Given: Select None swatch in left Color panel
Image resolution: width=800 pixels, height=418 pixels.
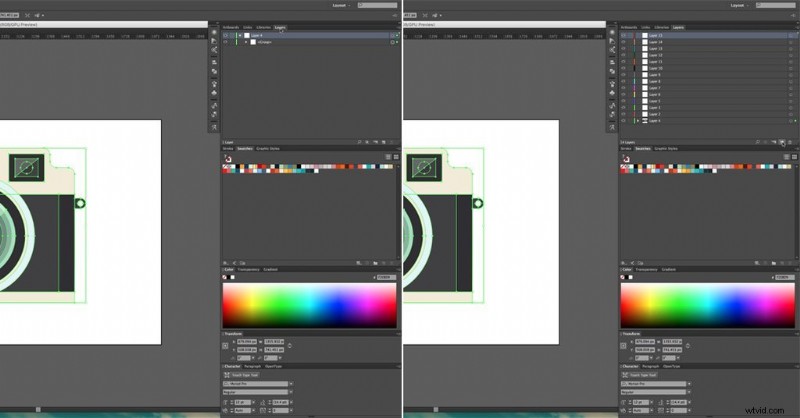Looking at the screenshot, I should pyautogui.click(x=224, y=277).
